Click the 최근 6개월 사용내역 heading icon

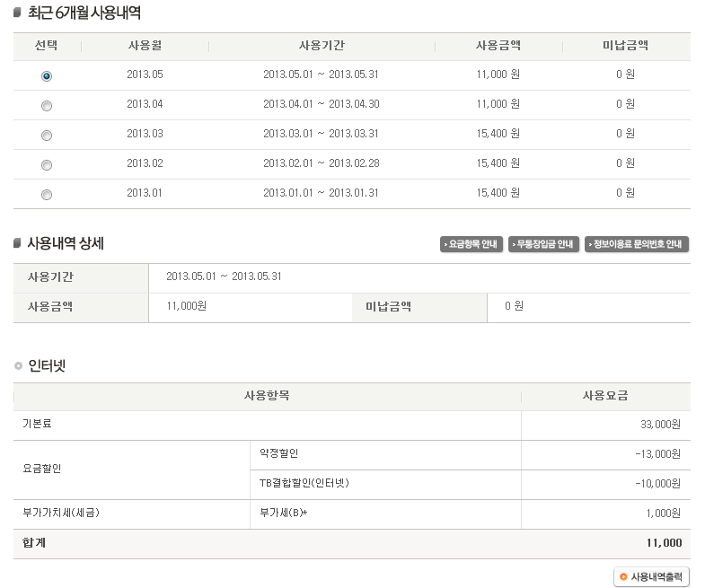18,13
